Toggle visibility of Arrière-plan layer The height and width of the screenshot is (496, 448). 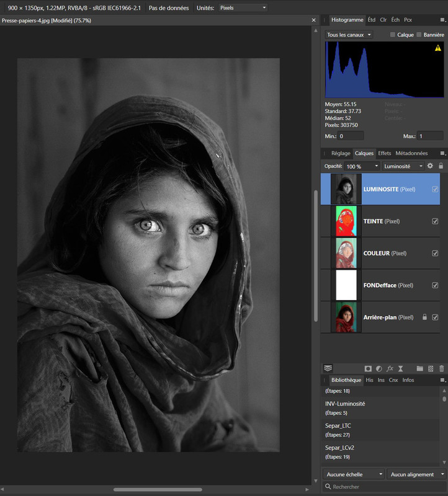coord(435,317)
